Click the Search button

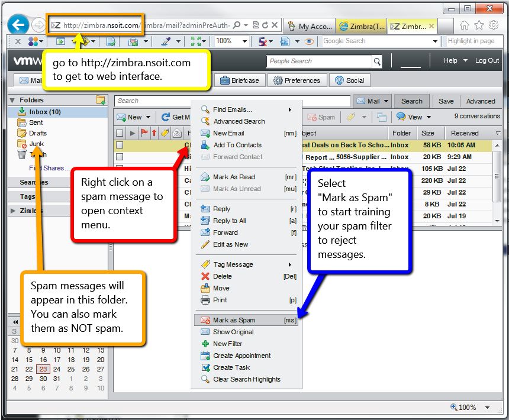pos(411,101)
